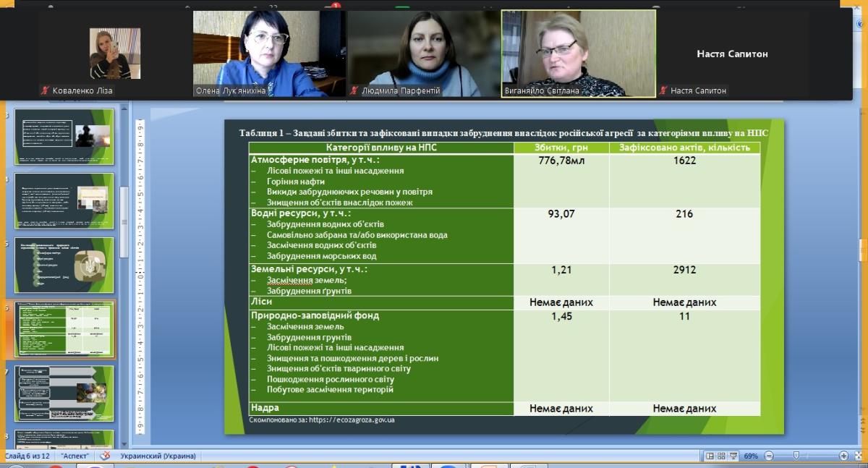Click "Немає даних" damages cell in Надра row

561,408
